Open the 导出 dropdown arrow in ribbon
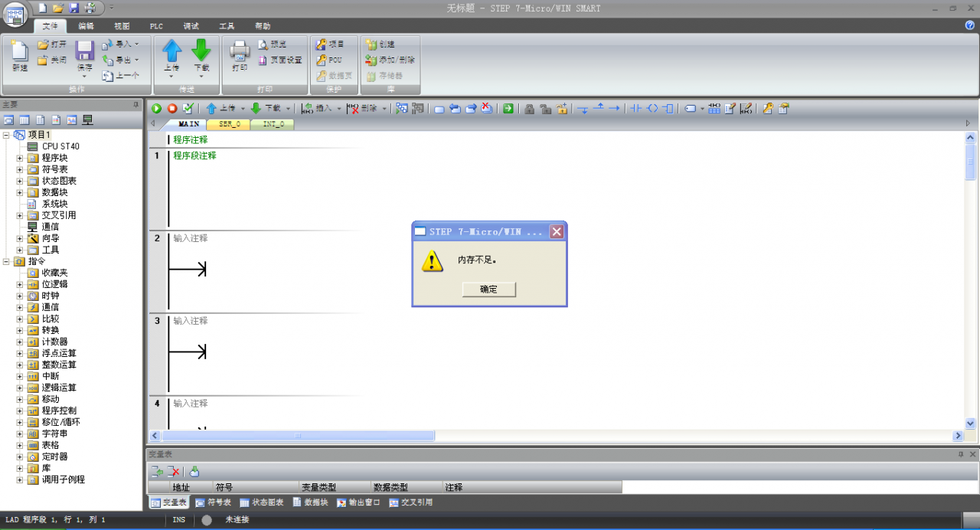Image resolution: width=980 pixels, height=530 pixels. click(137, 60)
